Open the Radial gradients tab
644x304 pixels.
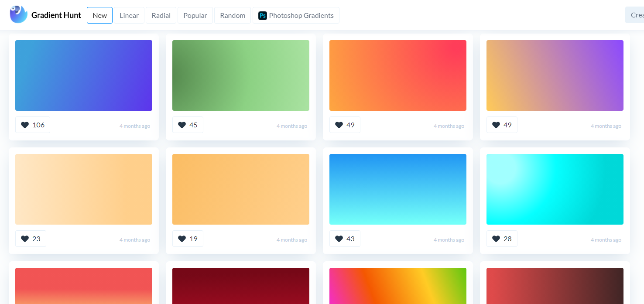tap(161, 15)
